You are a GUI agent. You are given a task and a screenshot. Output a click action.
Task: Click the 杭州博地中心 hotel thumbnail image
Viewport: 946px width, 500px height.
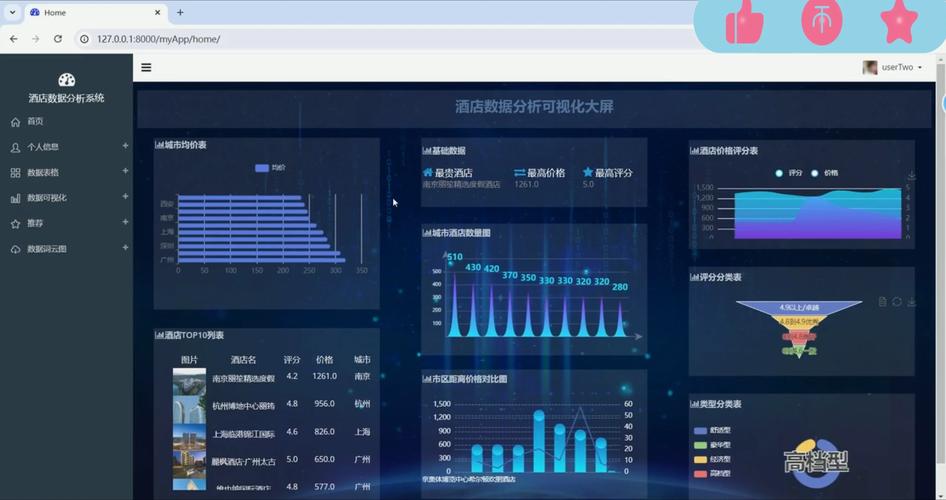[x=189, y=410]
